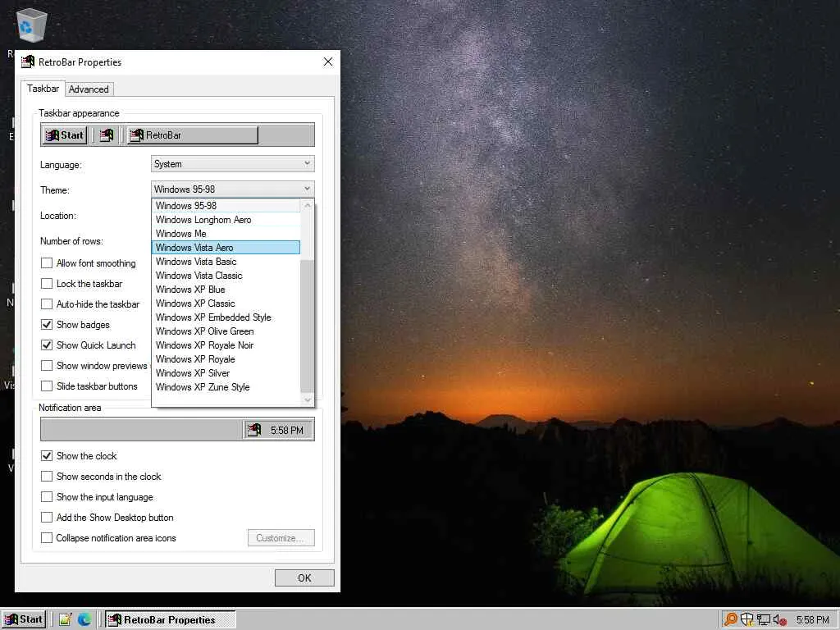Viewport: 840px width, 630px height.
Task: Click the magnifier search tray icon
Action: point(730,620)
